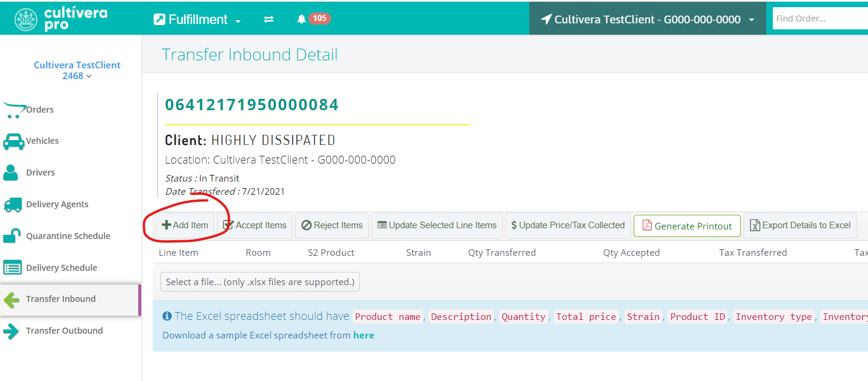Screen dimensions: 868x381
Task: Open the Fulfillment module dropdown
Action: click(198, 19)
